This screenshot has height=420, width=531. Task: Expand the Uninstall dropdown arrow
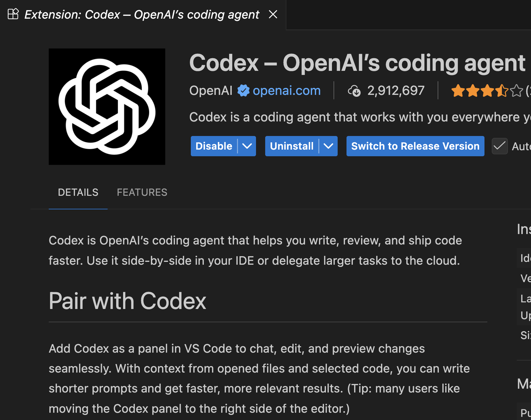(x=328, y=146)
